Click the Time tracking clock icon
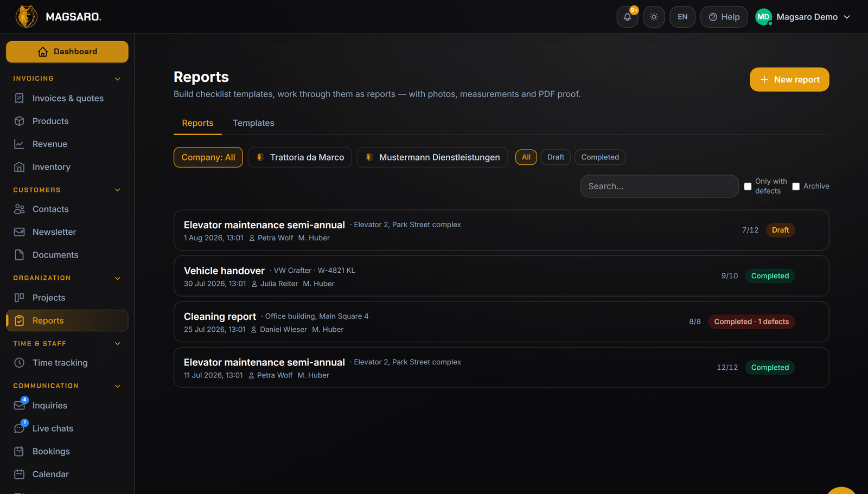 [x=20, y=363]
